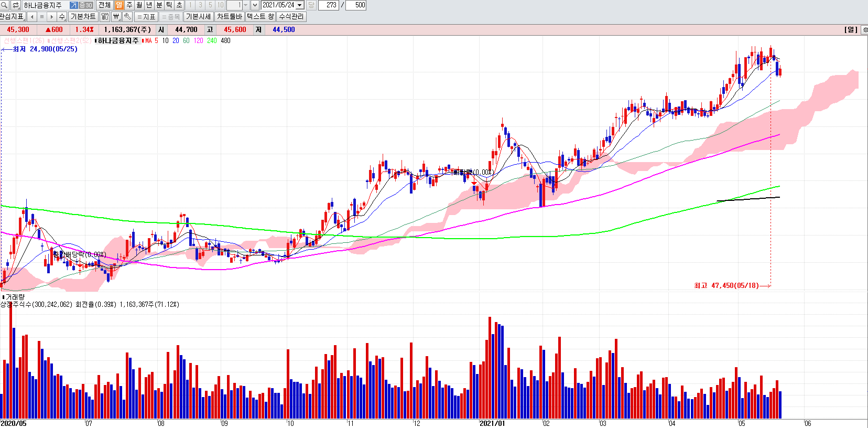Open the wrench settings icon
Image resolution: width=868 pixels, height=428 pixels.
[x=127, y=17]
